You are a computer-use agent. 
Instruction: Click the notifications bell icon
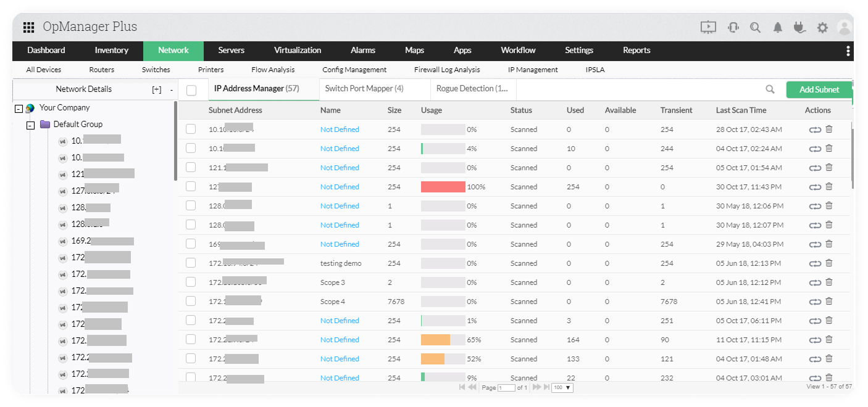(778, 27)
